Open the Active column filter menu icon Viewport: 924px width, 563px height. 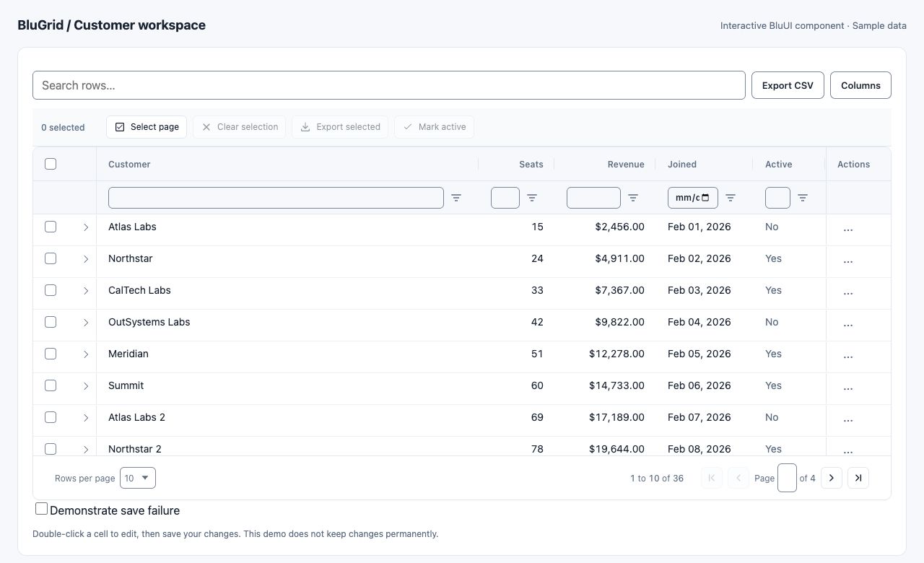click(x=802, y=198)
